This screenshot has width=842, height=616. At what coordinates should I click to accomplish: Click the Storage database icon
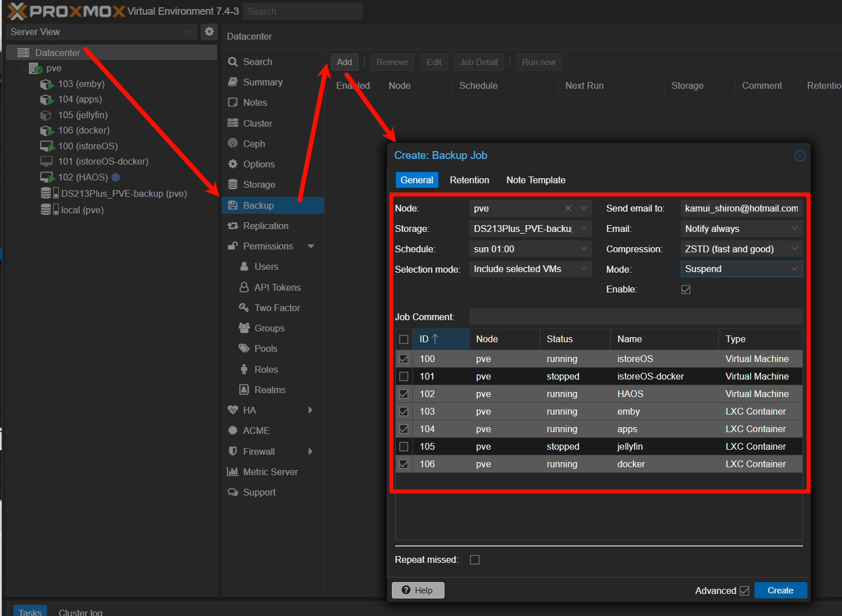point(232,184)
